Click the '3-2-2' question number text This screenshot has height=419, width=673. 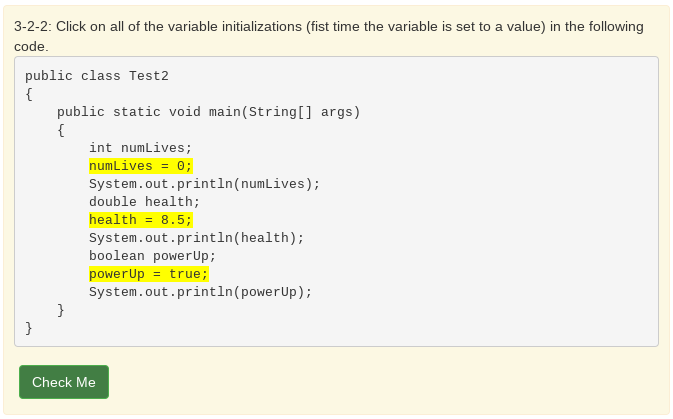click(33, 27)
